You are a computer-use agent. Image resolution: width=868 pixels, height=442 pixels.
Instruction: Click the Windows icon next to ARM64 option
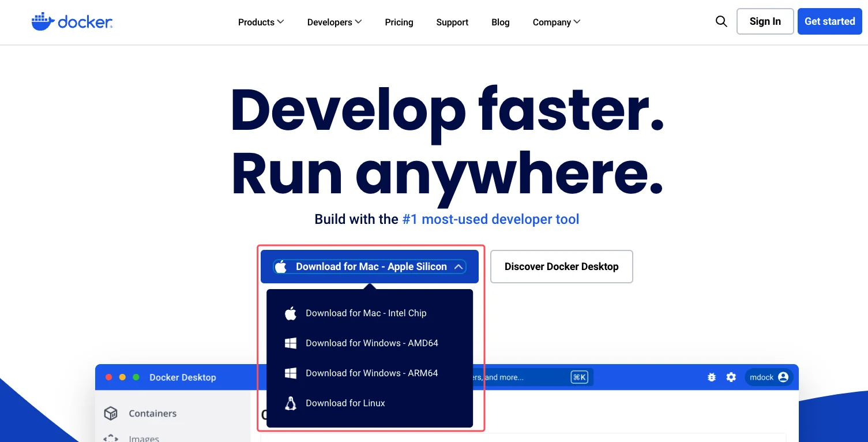291,373
